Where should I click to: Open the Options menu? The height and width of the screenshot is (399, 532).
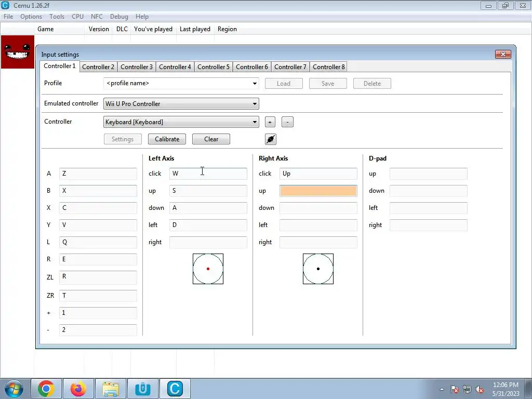(31, 17)
